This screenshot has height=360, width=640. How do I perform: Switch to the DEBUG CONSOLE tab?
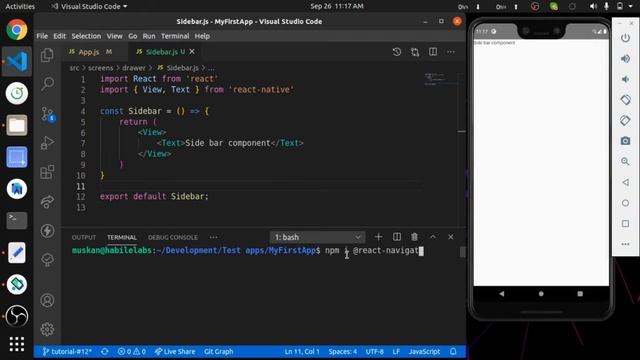pos(173,237)
